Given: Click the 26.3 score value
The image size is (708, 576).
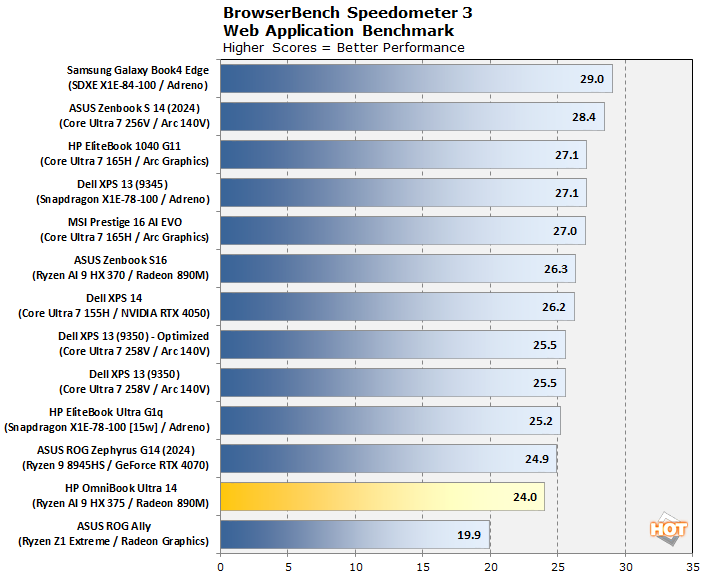Looking at the screenshot, I should 555,269.
